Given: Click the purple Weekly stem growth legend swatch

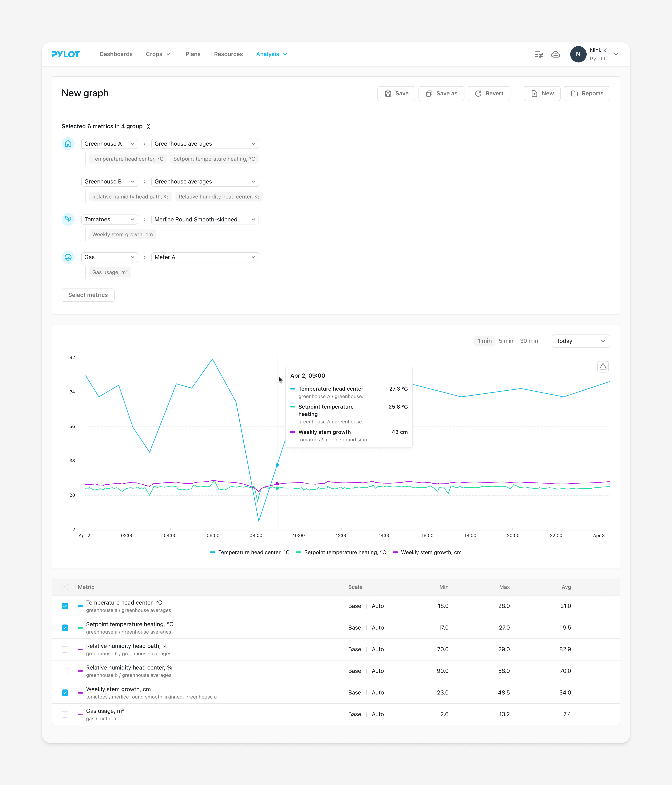Looking at the screenshot, I should (x=395, y=552).
